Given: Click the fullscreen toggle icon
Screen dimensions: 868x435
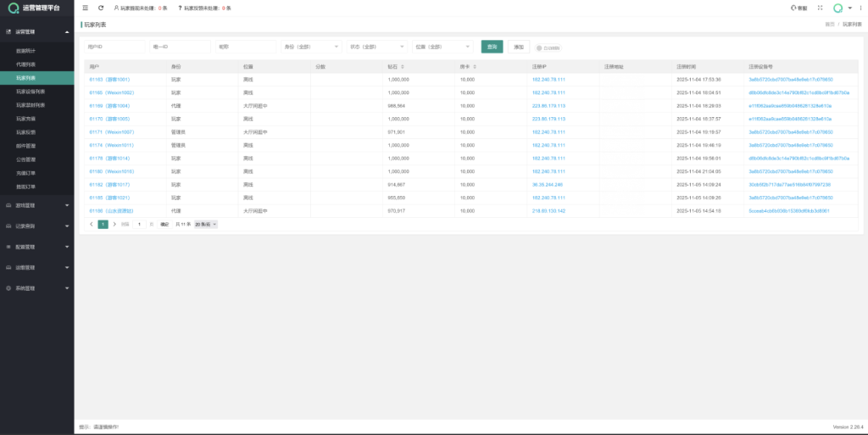Looking at the screenshot, I should [x=820, y=8].
